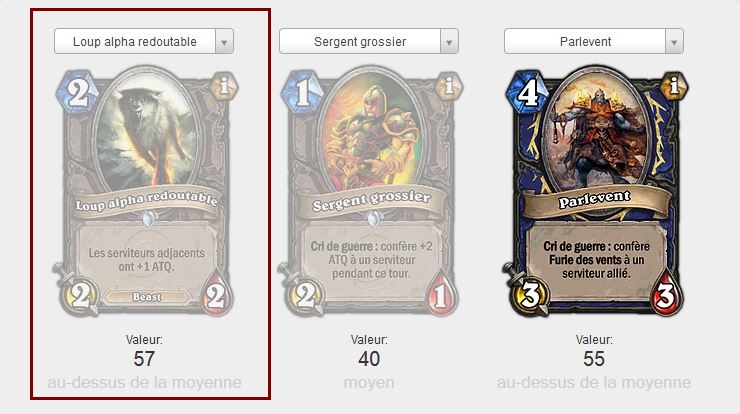
Task: Open the Loup alpha redoutable dropdown arrow
Action: tap(224, 42)
